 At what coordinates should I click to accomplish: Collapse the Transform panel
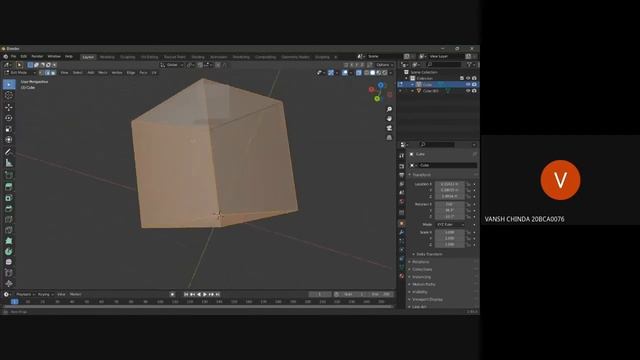point(420,175)
